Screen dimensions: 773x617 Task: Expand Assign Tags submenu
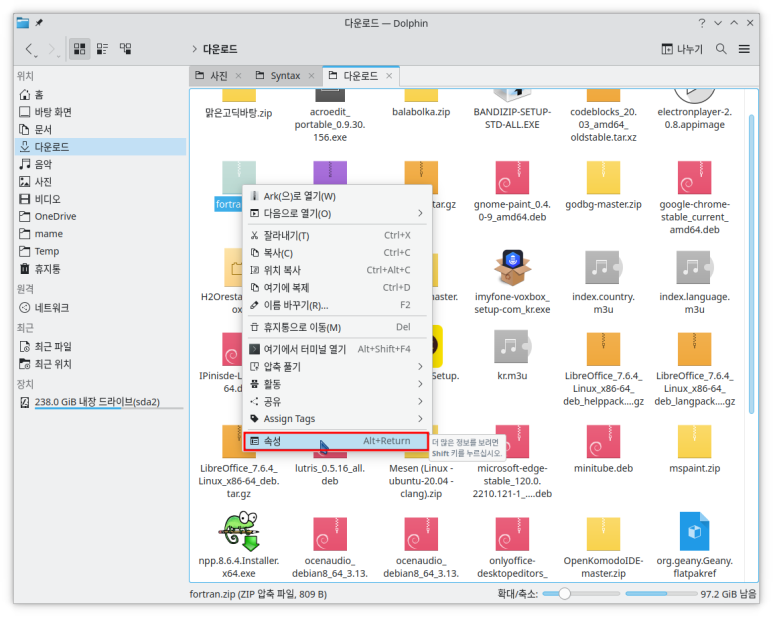(x=337, y=419)
